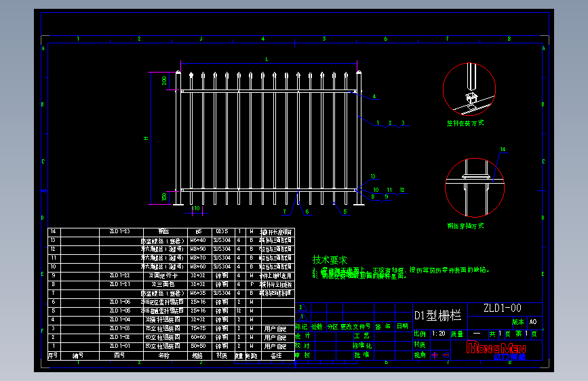The image size is (588, 381).
Task: Click part balloon number 4
Action: point(374,96)
